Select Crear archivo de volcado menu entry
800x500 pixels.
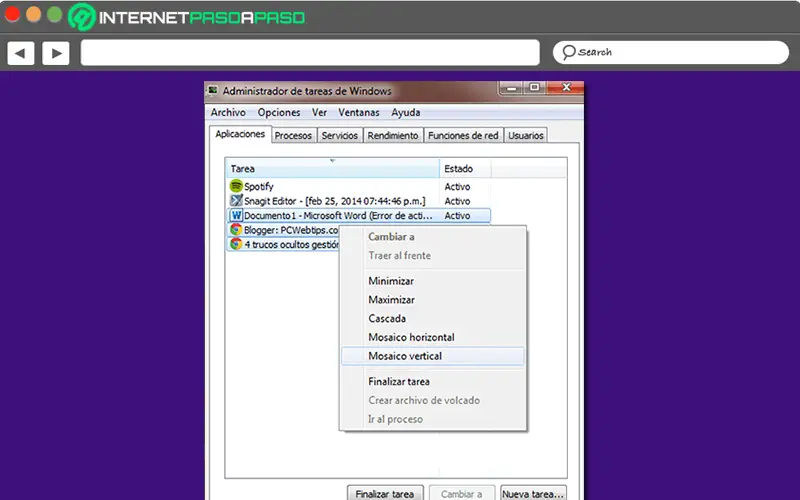[x=433, y=401]
